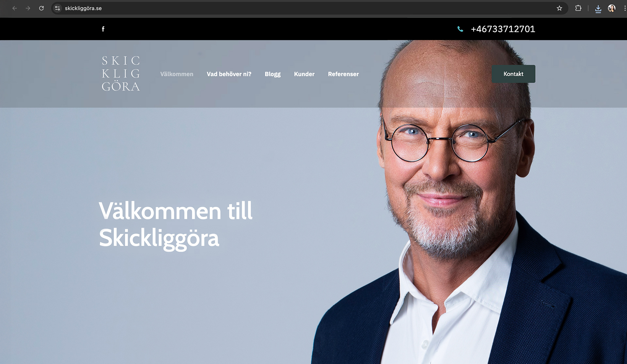627x364 pixels.
Task: Open site information icon in address bar
Action: 57,8
